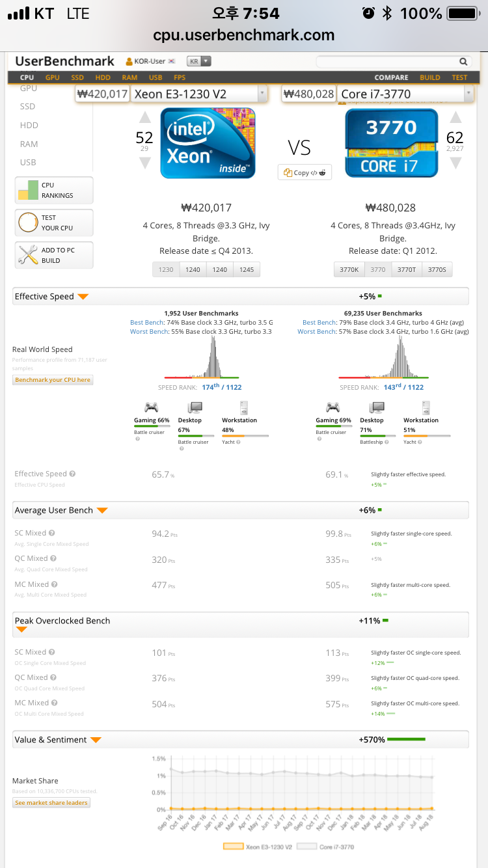
Task: Open the 174th / 1122 speed rank link
Action: pyautogui.click(x=221, y=387)
